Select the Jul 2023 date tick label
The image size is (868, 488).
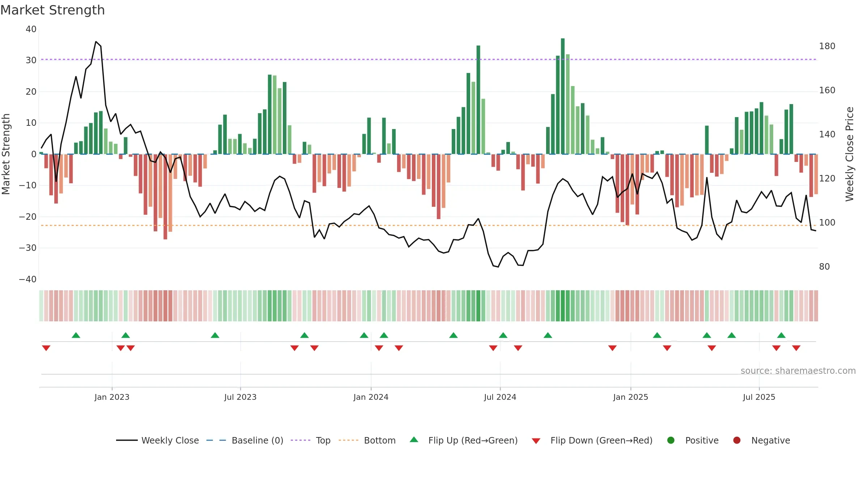click(x=240, y=397)
